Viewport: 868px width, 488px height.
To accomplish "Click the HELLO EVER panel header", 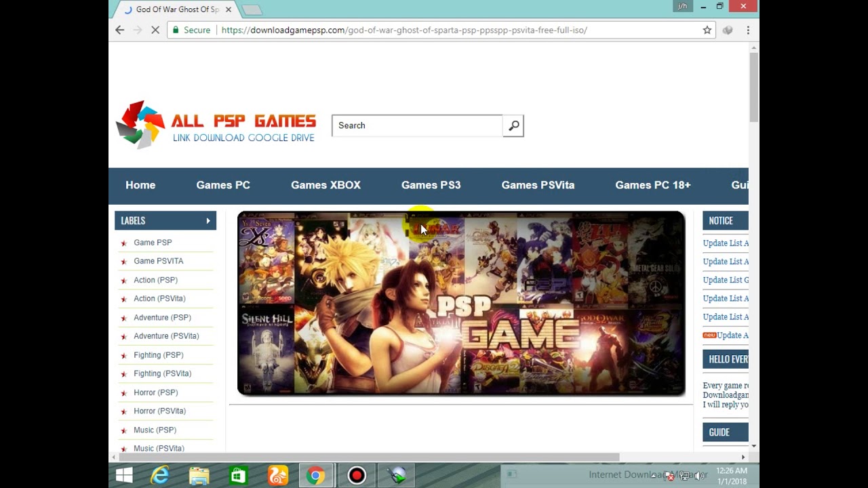I will coord(726,359).
